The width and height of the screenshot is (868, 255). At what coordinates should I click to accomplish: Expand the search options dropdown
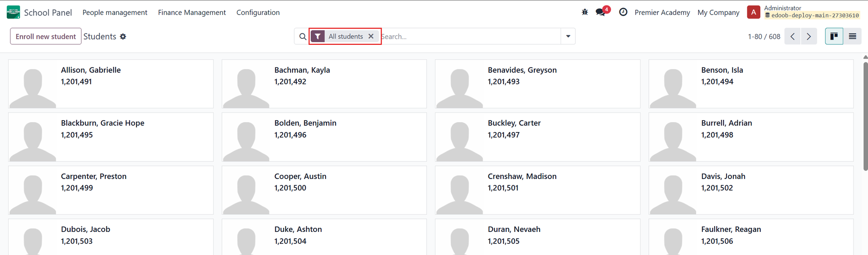tap(568, 36)
